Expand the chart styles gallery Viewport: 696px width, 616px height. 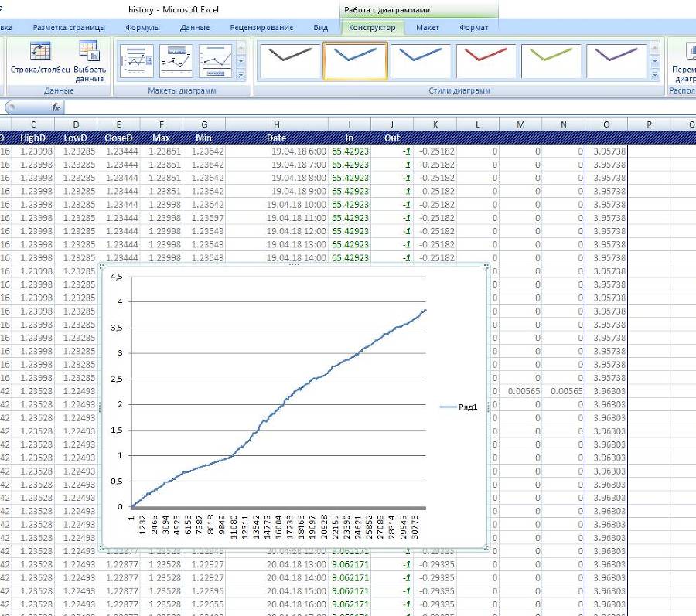(x=655, y=74)
